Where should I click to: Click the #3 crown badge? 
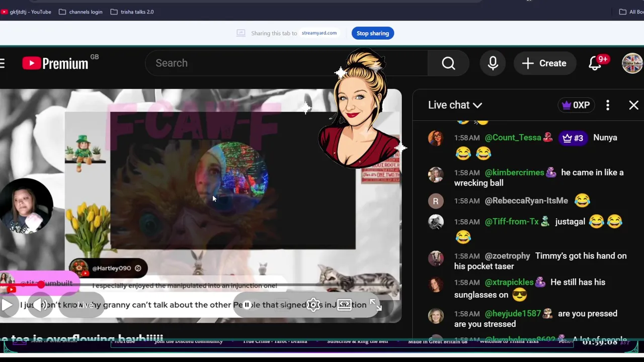(573, 138)
